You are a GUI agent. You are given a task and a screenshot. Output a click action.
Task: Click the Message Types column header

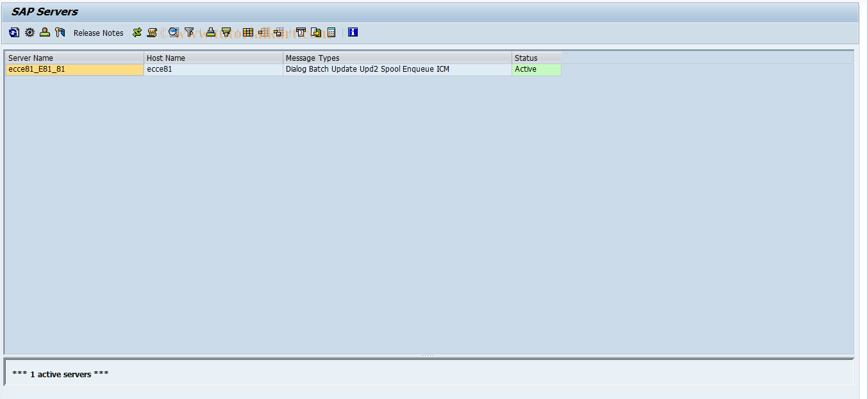coord(397,58)
